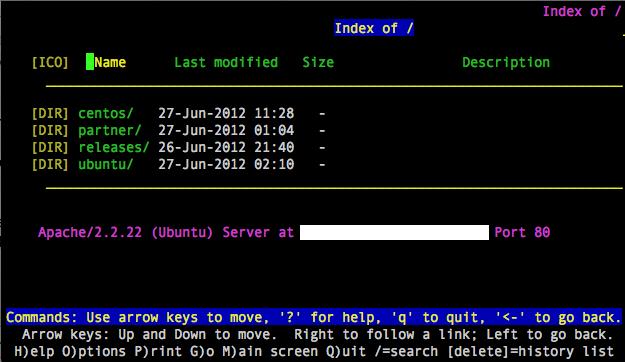Select the date 27-Jun-2012 01:04
The height and width of the screenshot is (362, 625).
coord(226,130)
